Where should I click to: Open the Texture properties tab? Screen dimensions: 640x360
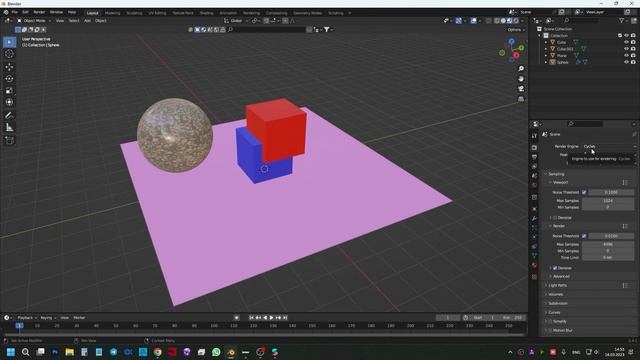(x=534, y=277)
